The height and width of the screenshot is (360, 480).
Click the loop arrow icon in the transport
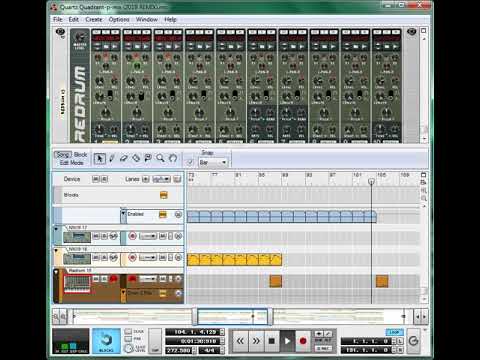tap(413, 341)
